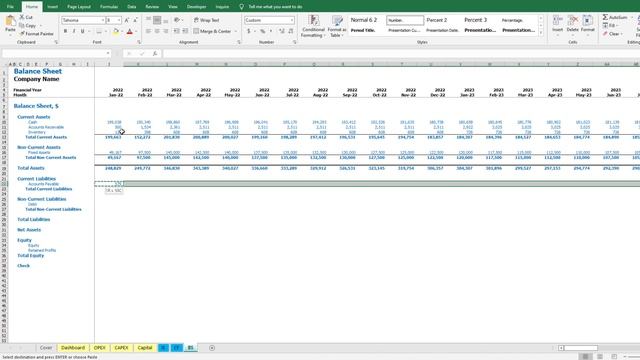Open Font dialog launcher arrow
The height and width of the screenshot is (360, 640).
tap(139, 42)
